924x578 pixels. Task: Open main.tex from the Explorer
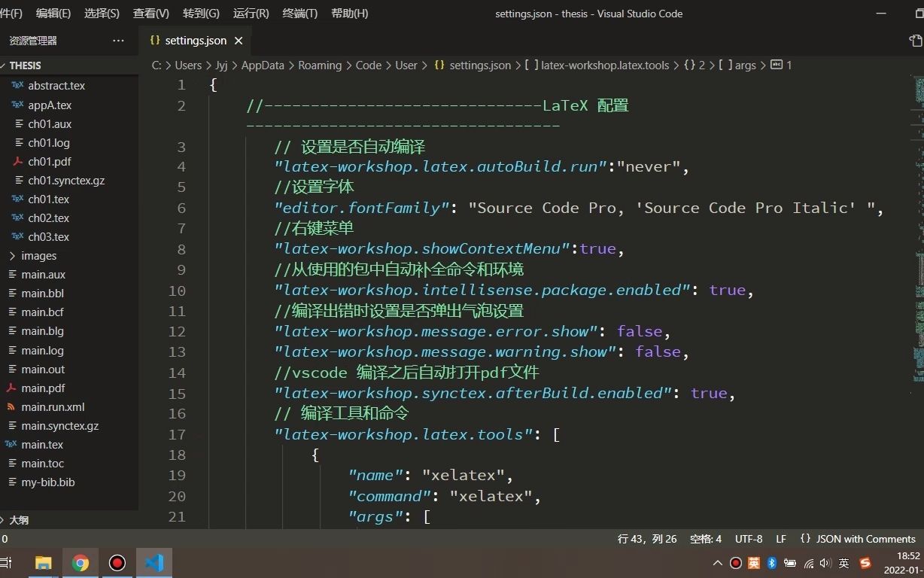pos(44,444)
